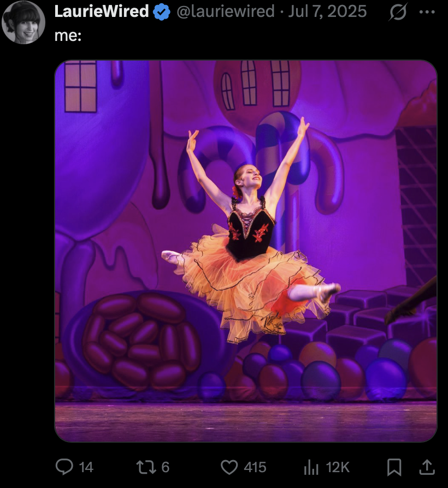448x488 pixels.
Task: Open the repost arrows menu
Action: click(146, 467)
